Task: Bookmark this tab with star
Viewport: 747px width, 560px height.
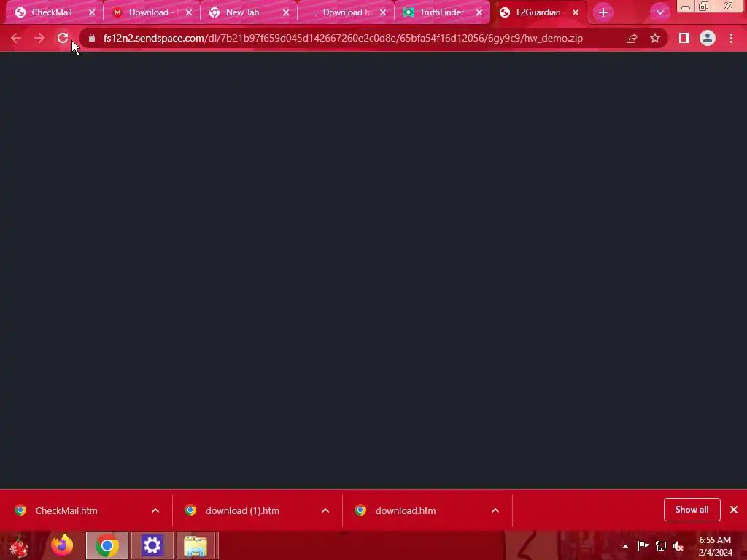Action: [x=655, y=38]
